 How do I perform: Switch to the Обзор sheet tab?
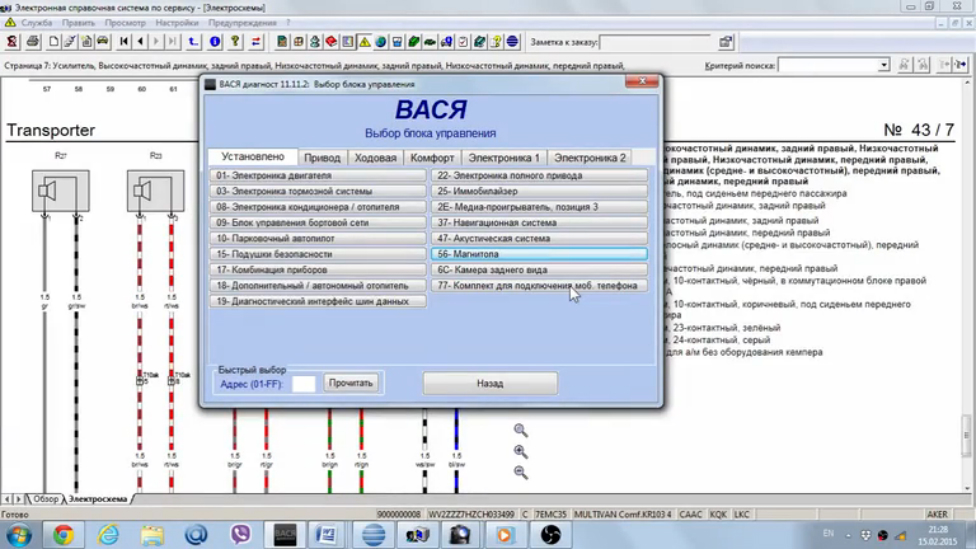click(45, 499)
